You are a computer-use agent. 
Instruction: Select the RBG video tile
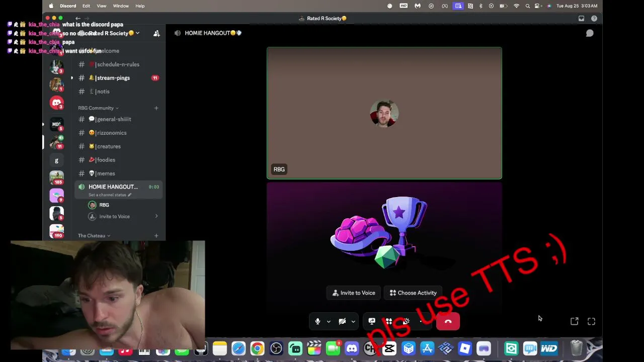pyautogui.click(x=384, y=113)
